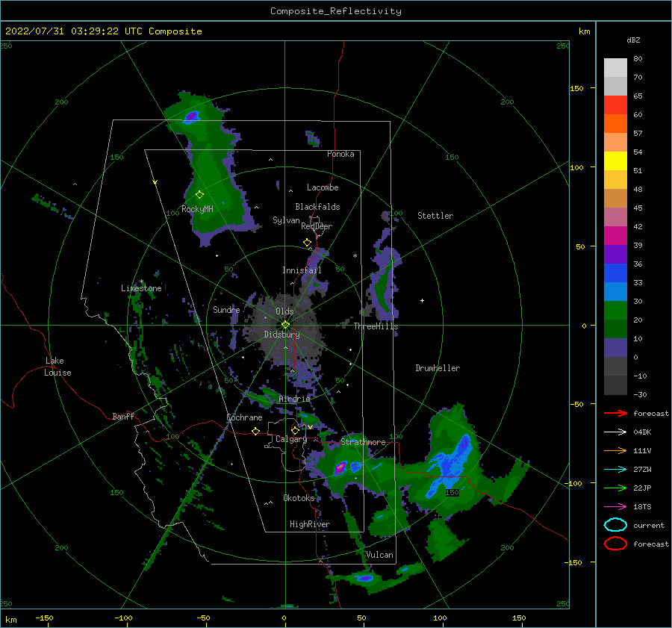Click the Stettler town label
Screen dimensions: 672x628
click(x=435, y=216)
